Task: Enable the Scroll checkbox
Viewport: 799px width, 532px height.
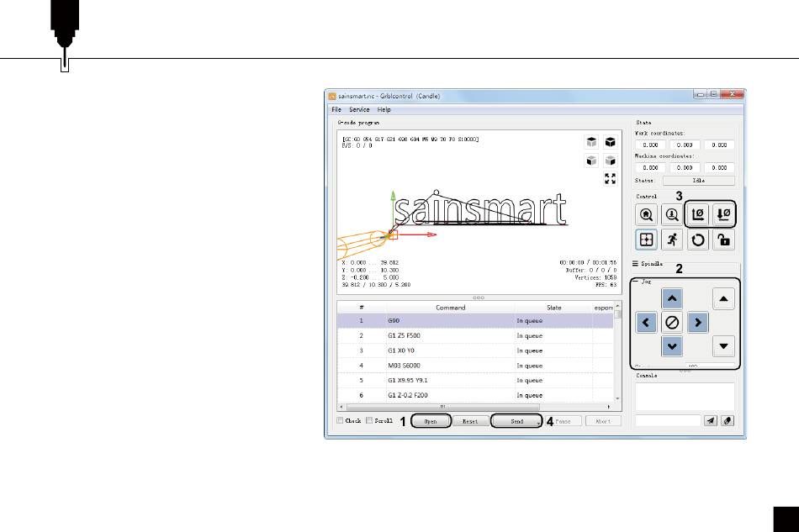Action: coord(369,420)
